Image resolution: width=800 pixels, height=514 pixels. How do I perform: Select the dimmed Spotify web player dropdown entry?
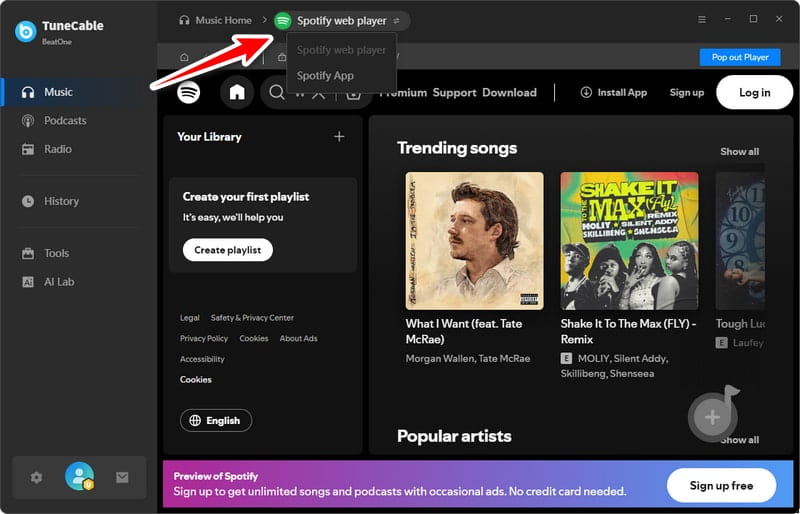click(x=341, y=50)
